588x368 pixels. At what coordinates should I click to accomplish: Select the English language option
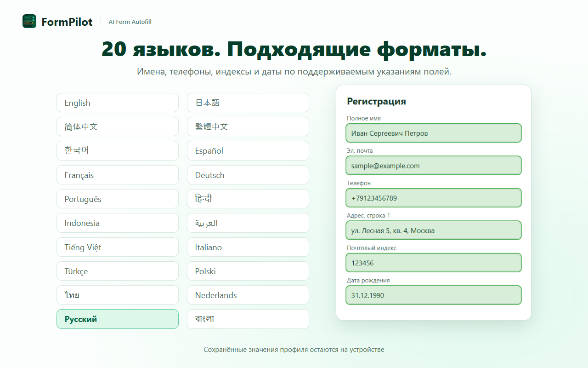pos(118,103)
